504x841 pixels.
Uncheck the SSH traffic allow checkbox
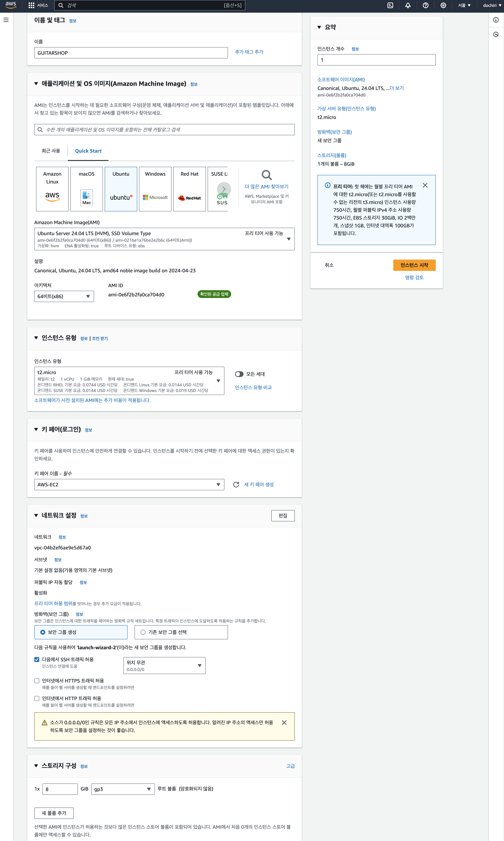(37, 660)
